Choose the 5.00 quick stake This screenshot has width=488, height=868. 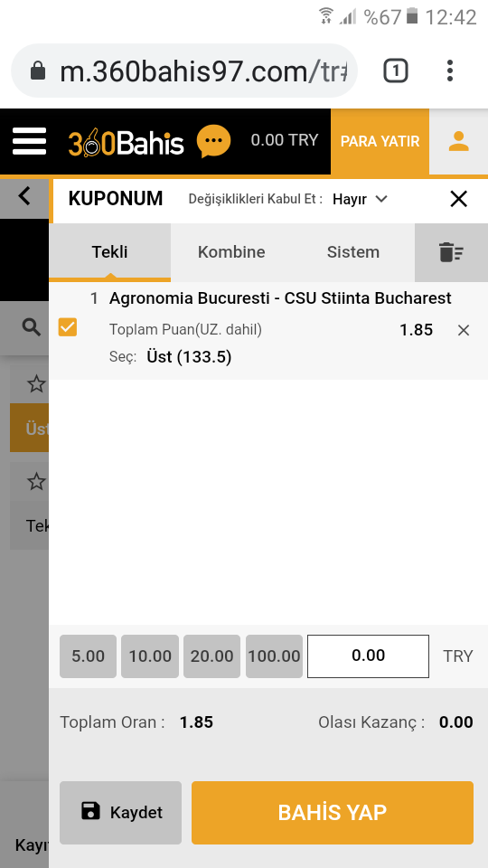click(88, 656)
